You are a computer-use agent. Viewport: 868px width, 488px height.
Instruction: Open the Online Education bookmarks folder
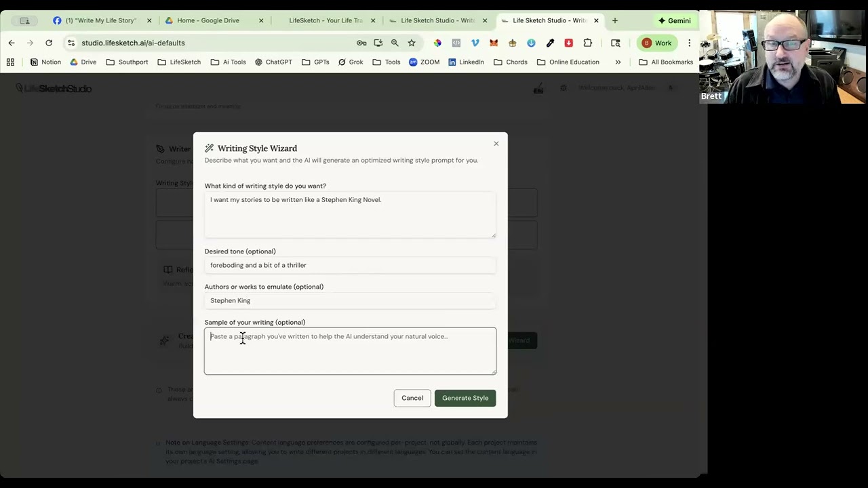point(568,62)
